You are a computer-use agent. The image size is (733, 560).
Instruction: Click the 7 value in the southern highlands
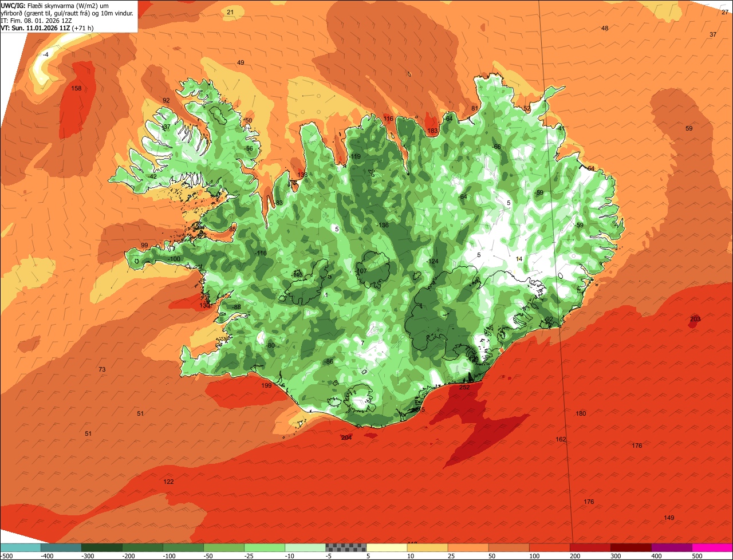pos(362,344)
